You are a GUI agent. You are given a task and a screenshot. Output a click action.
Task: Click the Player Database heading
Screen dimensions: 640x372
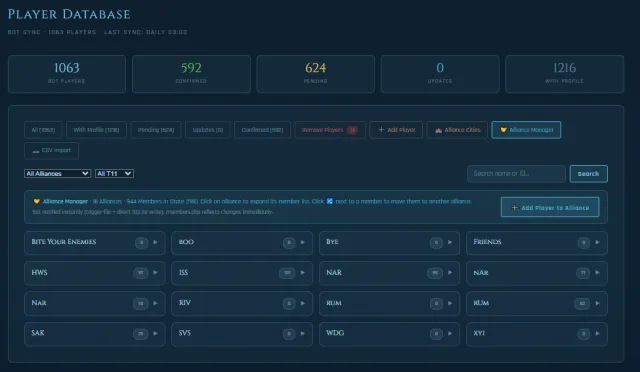tap(69, 14)
